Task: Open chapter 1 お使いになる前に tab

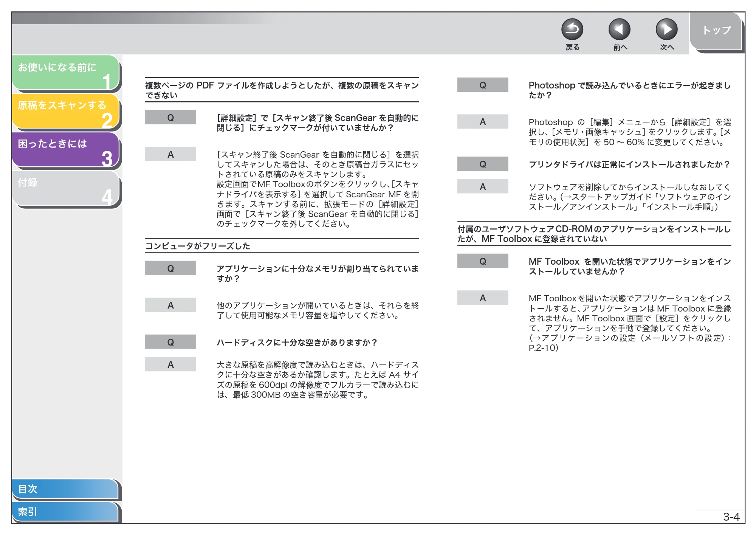Action: 66,73
